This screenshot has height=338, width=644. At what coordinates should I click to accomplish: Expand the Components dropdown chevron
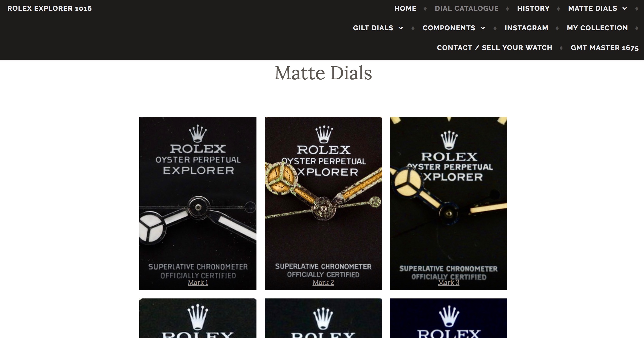483,28
